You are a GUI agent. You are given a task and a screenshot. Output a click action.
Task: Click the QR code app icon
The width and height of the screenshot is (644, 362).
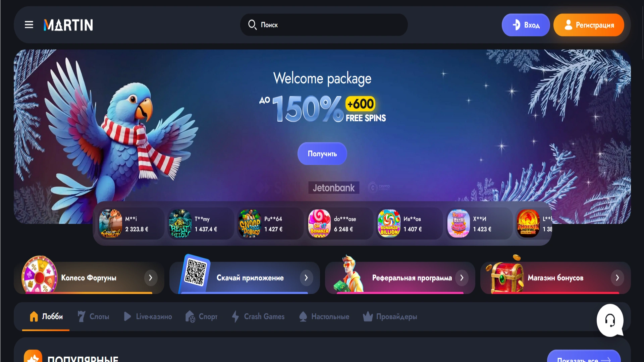[196, 272]
